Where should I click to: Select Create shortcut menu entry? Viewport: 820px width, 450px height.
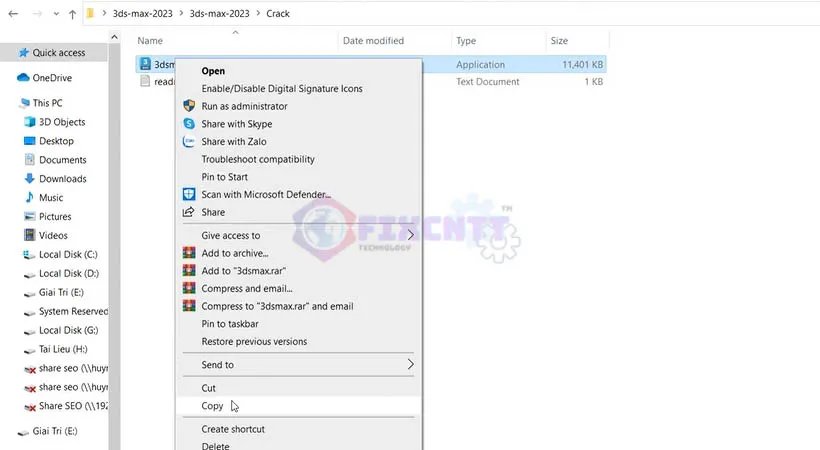tap(233, 429)
